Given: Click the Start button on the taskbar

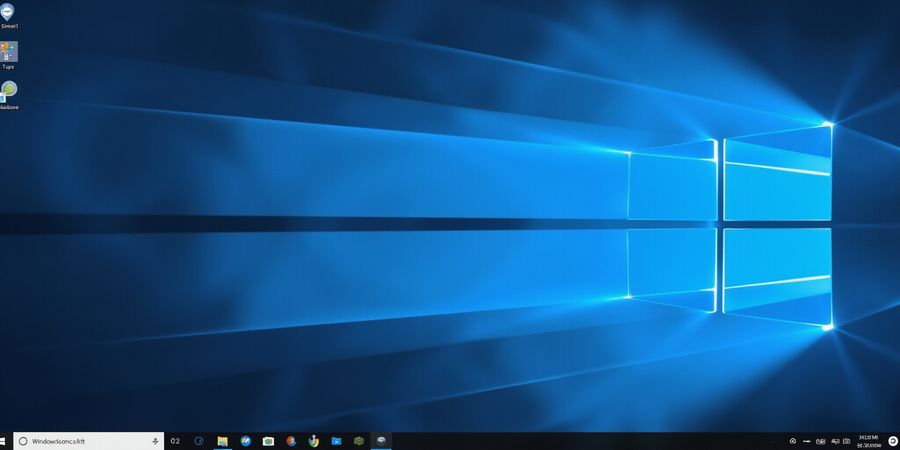Looking at the screenshot, I should click(x=2, y=441).
